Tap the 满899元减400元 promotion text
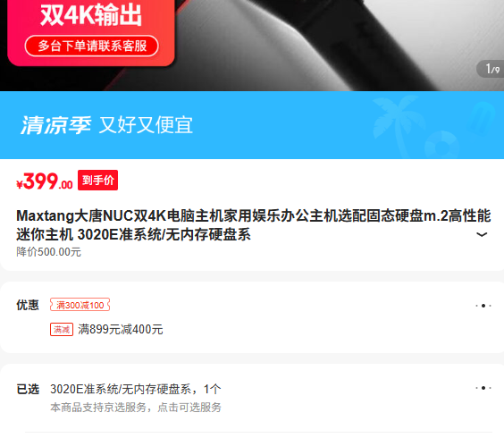Image resolution: width=504 pixels, height=438 pixels. pos(121,329)
